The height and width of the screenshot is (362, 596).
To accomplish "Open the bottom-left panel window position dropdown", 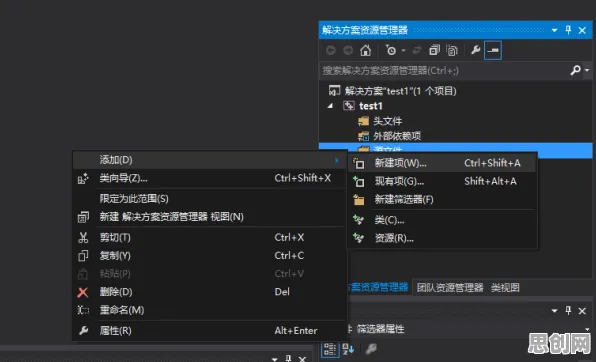I will coord(275,359).
